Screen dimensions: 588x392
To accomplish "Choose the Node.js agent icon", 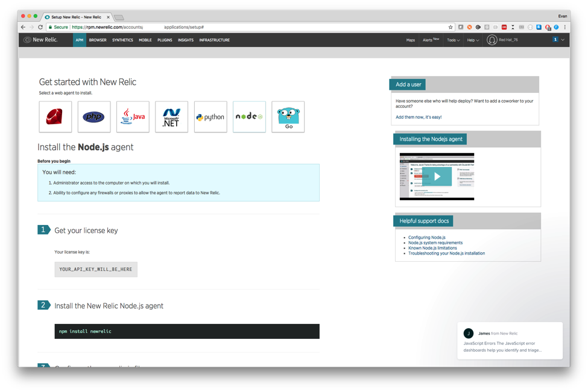I will point(249,117).
